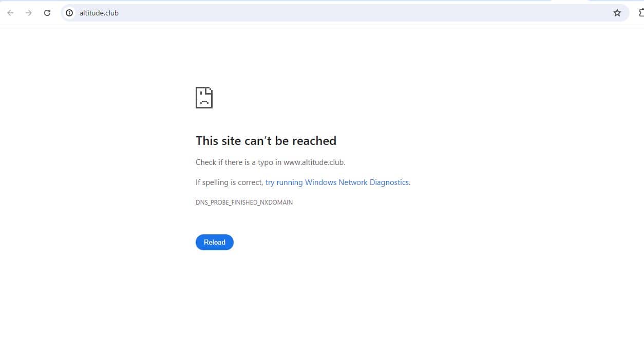Click the address bar showing altitude.club
Screen dimensions: 644x350
(x=345, y=13)
